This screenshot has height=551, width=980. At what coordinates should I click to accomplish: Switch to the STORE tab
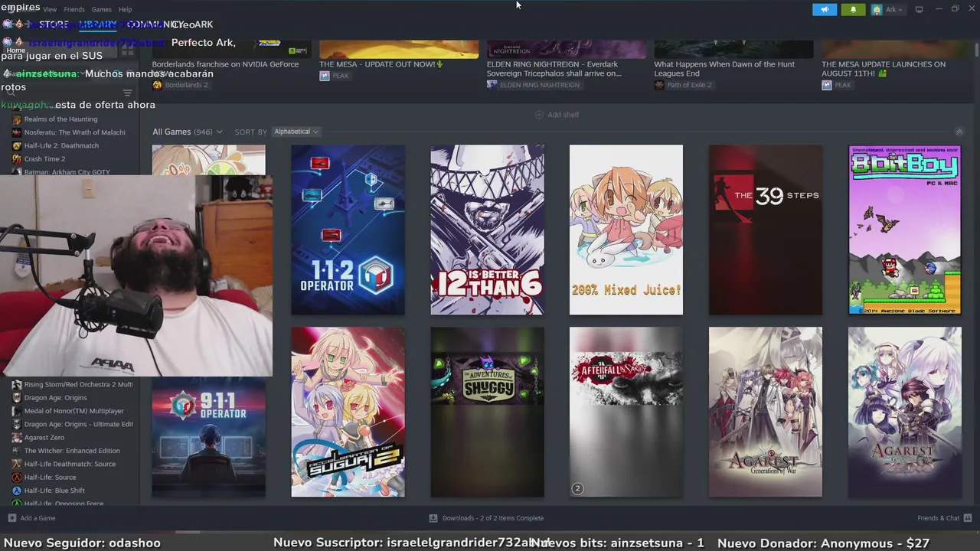54,24
